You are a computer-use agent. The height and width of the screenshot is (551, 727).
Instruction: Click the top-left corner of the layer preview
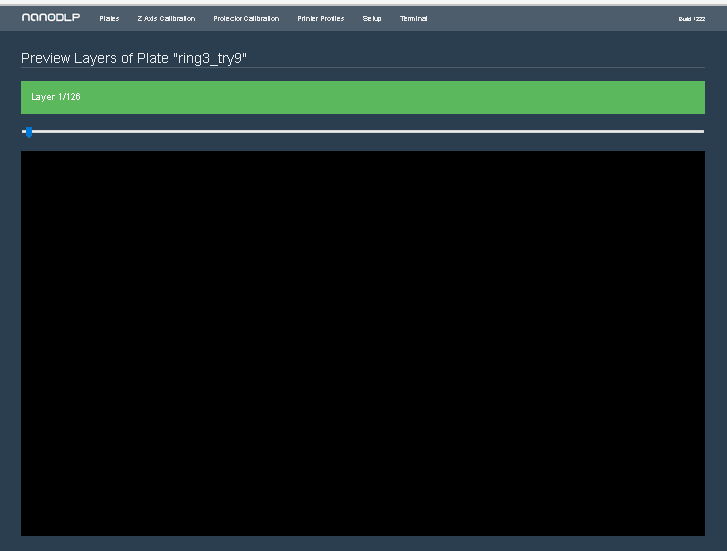pyautogui.click(x=24, y=155)
